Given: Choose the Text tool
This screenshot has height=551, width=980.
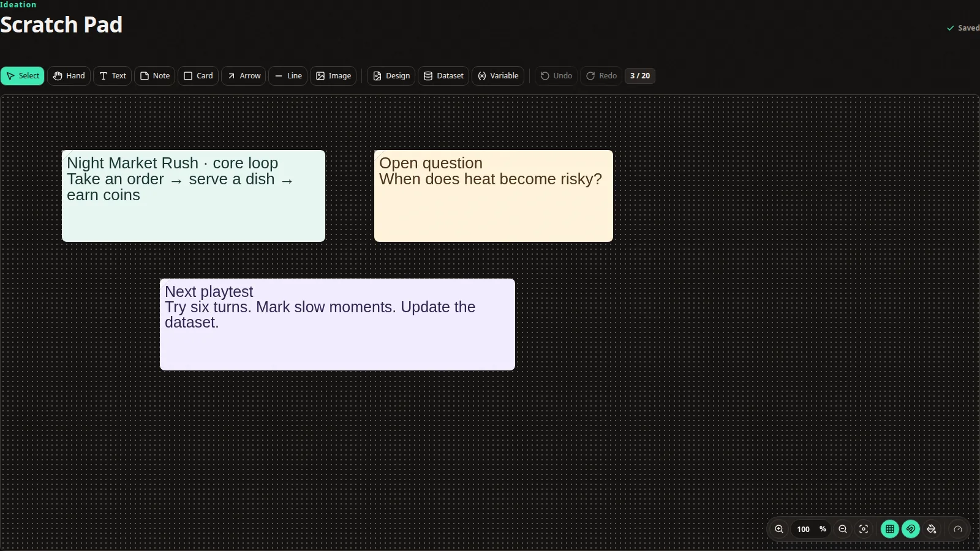Looking at the screenshot, I should click(x=113, y=76).
